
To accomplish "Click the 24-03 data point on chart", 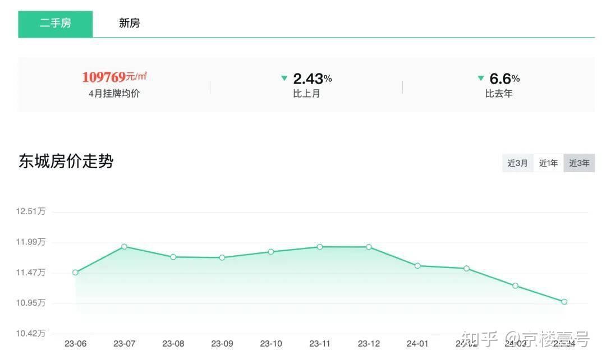I will click(515, 286).
